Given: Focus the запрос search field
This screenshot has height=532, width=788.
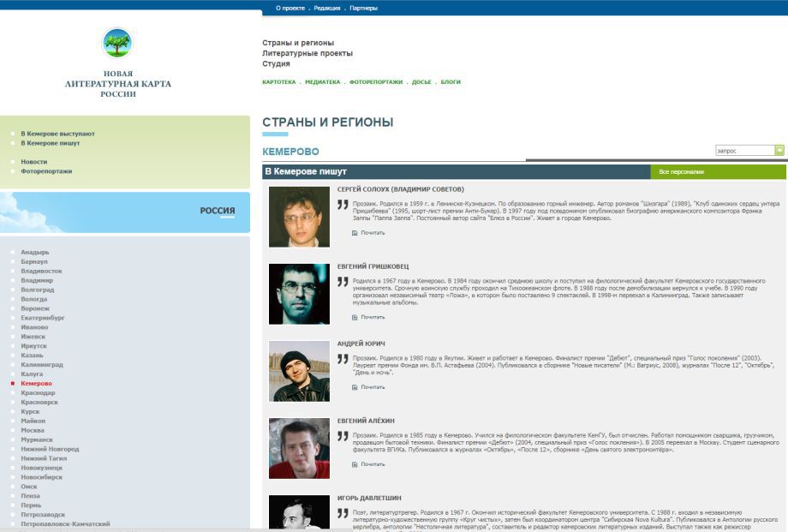Looking at the screenshot, I should tap(743, 150).
